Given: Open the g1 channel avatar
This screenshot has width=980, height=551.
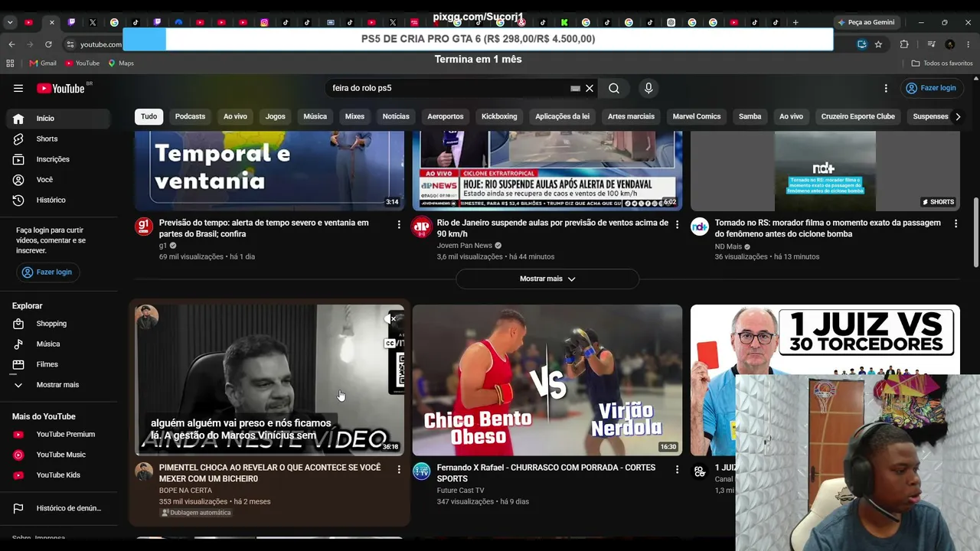Looking at the screenshot, I should [x=144, y=226].
